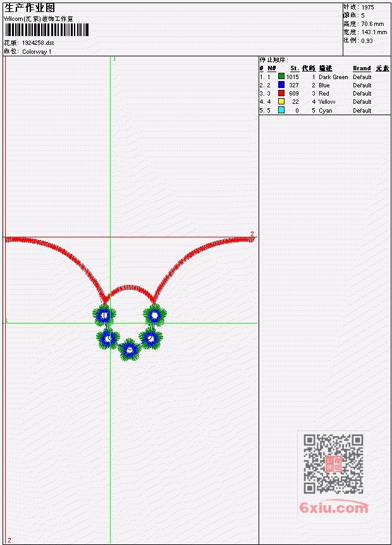
Task: Select the 'Red' description text
Action: pos(324,94)
